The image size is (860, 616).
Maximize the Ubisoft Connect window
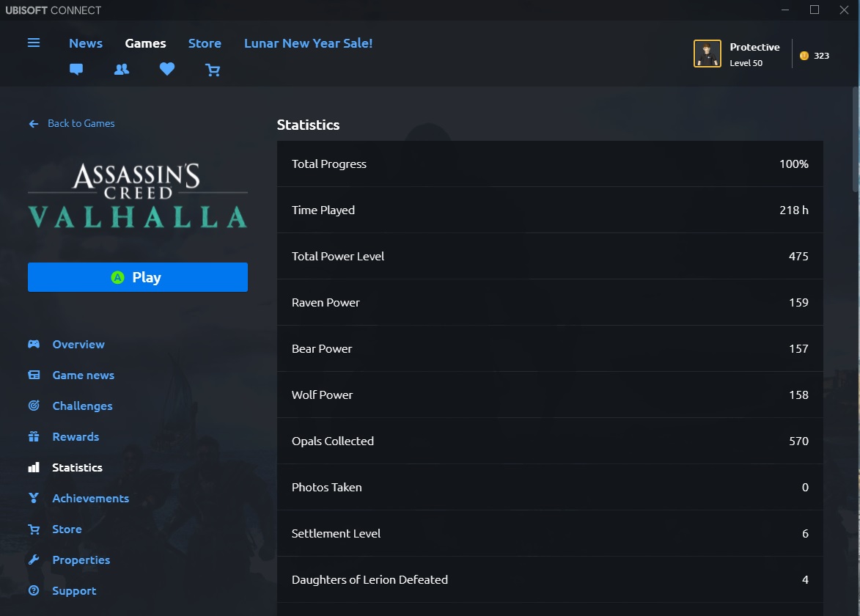815,10
